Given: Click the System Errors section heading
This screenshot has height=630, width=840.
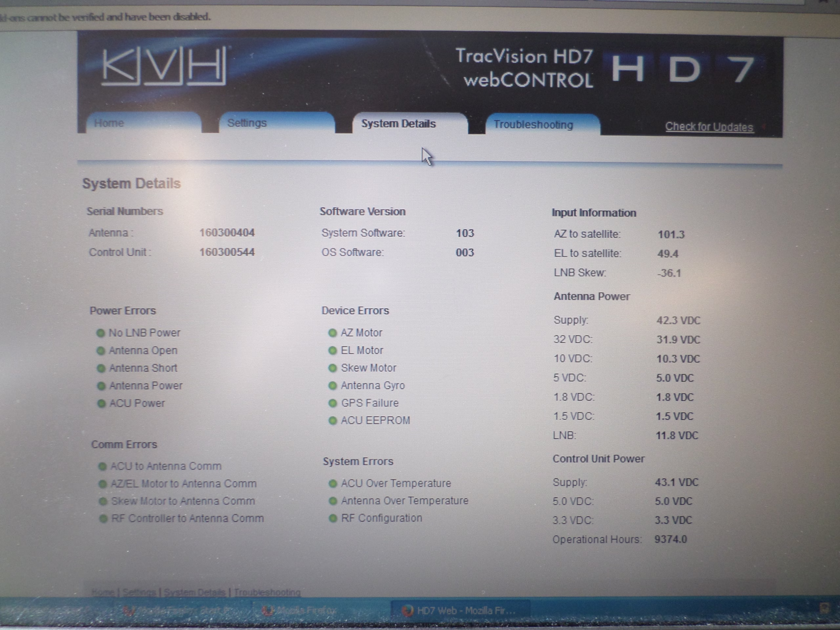Looking at the screenshot, I should 358,461.
